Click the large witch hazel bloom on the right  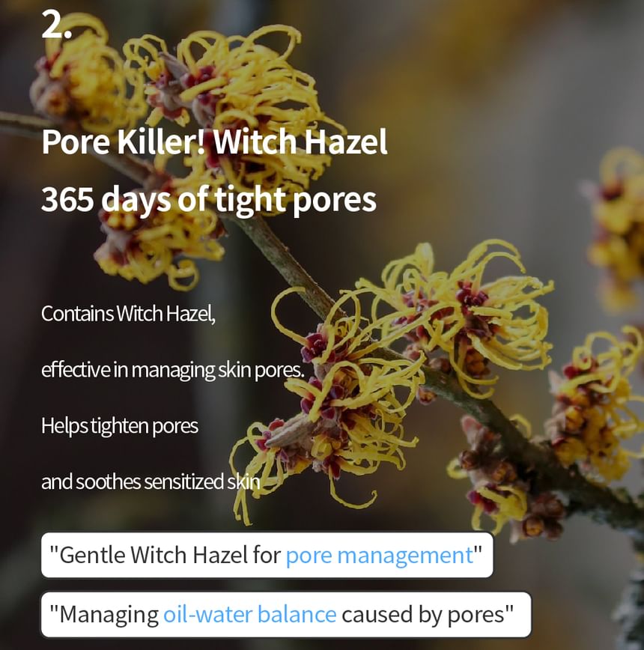tap(452, 319)
